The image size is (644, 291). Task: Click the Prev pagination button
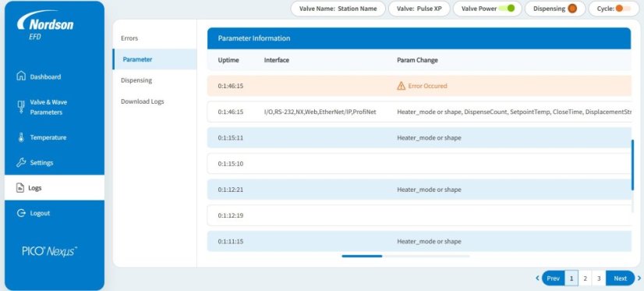tap(553, 279)
